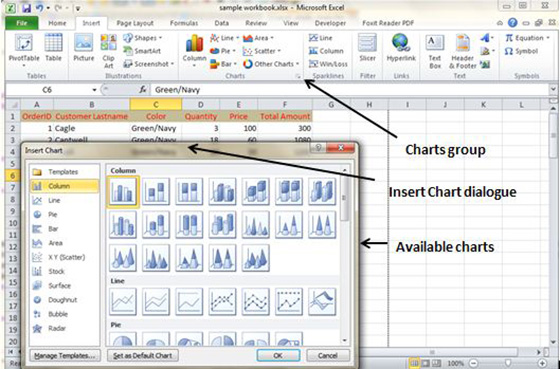Viewport: 560px width, 369px height.
Task: Switch to the Page Layout tab
Action: [x=135, y=23]
